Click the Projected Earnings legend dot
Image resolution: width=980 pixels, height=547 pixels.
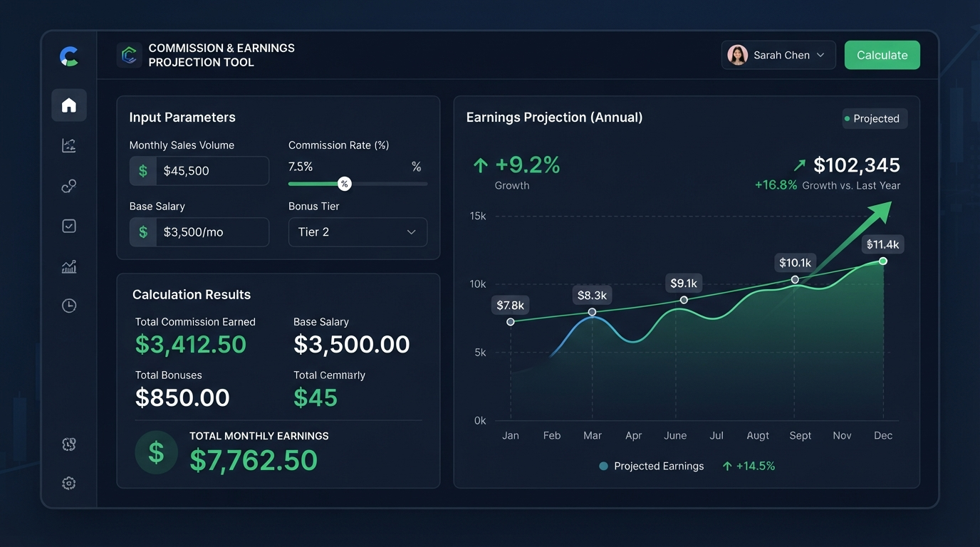604,466
